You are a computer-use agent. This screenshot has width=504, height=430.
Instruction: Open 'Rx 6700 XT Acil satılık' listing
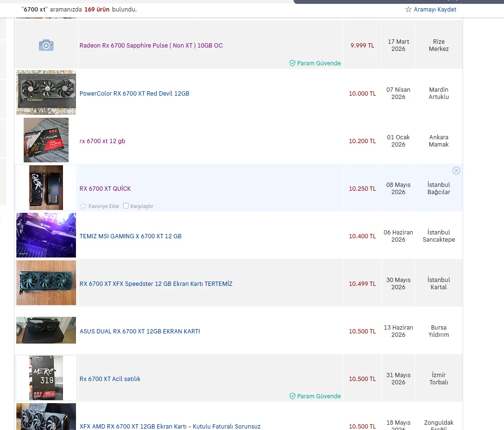coord(110,379)
